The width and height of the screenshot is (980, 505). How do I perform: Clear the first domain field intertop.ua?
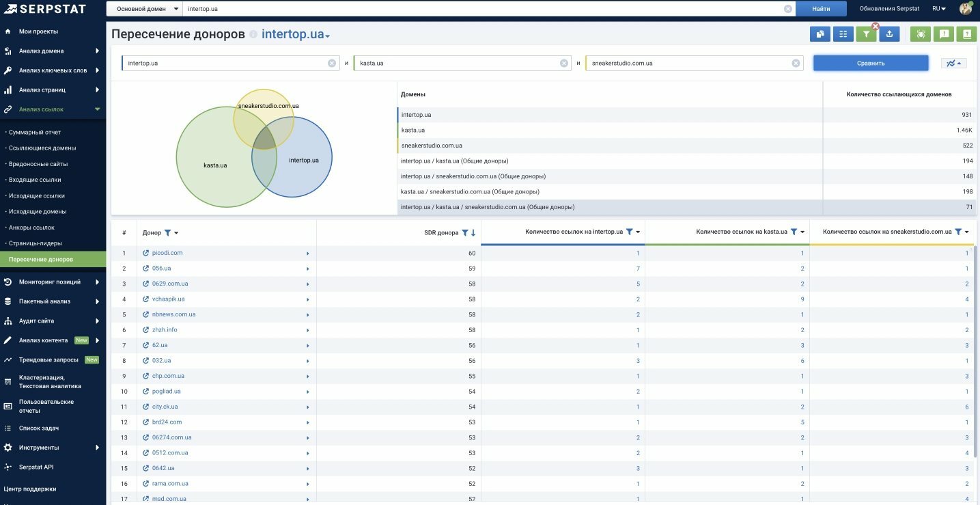coord(332,63)
